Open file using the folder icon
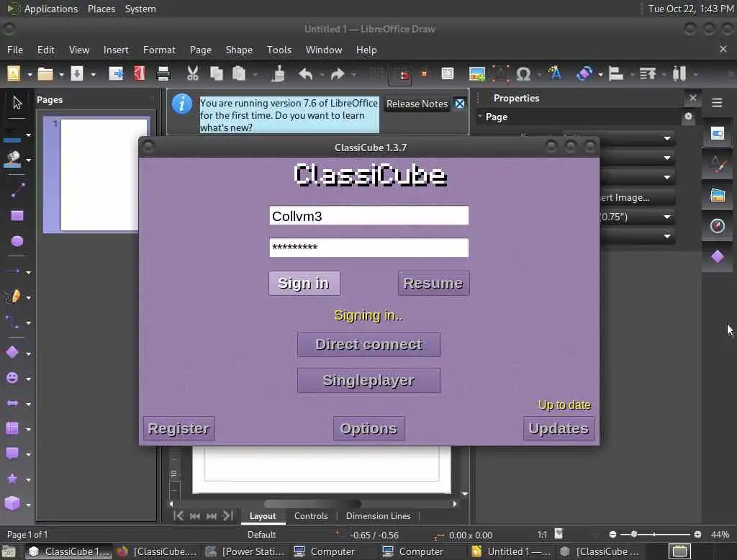 45,74
